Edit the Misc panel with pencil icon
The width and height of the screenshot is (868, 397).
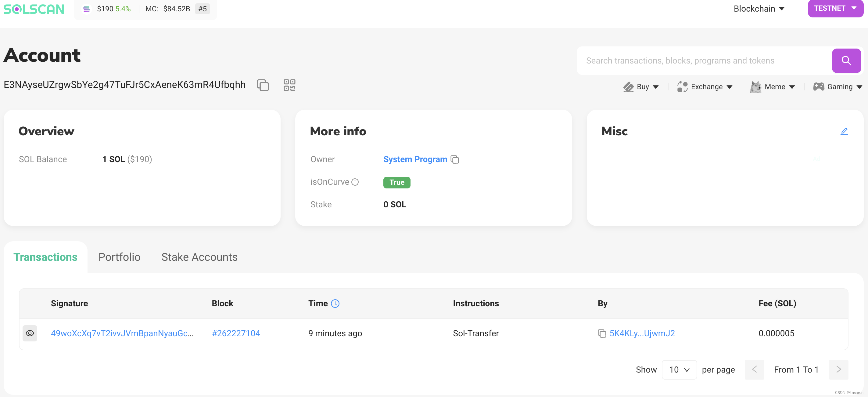click(844, 131)
